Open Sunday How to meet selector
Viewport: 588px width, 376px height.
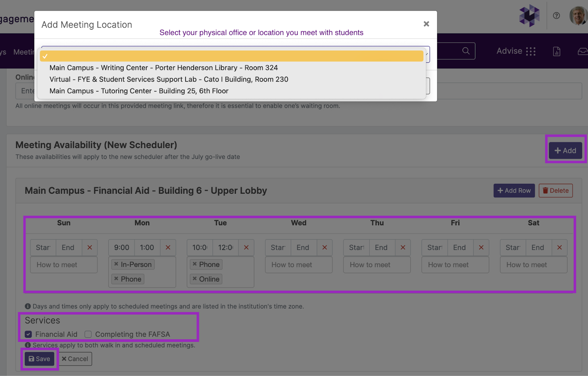coord(64,265)
